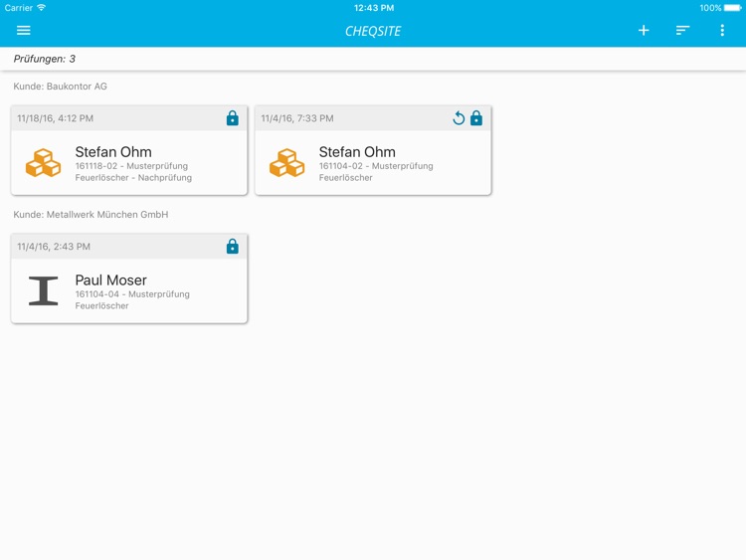Tap lock icon on 11/4/16, 7:33 PM card
Viewport: 746px width, 560px height.
pyautogui.click(x=475, y=118)
